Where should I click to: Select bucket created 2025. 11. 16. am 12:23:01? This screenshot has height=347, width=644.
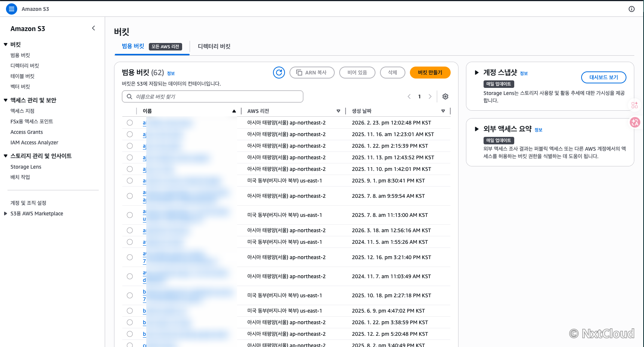(130, 134)
